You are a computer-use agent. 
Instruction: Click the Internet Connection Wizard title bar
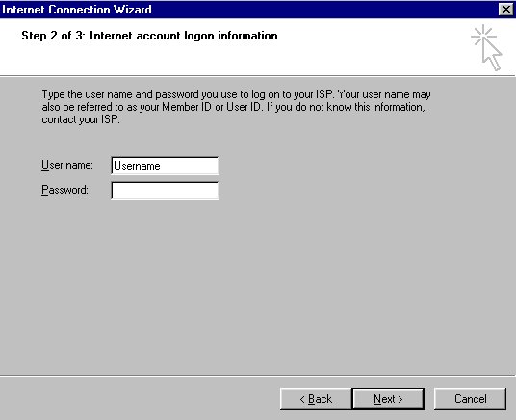(x=250, y=10)
